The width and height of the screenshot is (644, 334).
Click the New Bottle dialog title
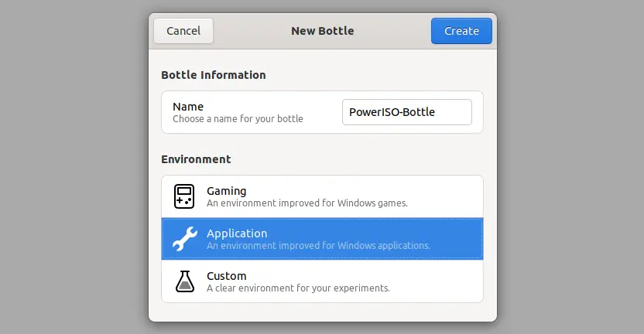323,31
